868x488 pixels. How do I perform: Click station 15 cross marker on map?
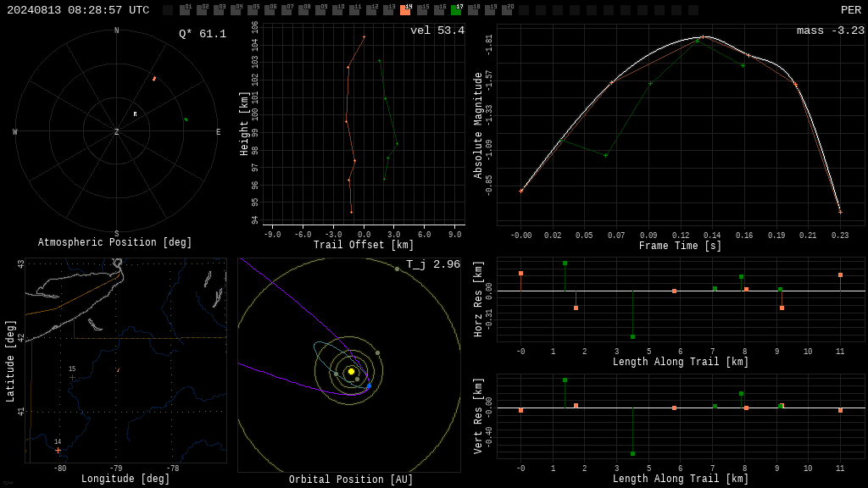(73, 377)
